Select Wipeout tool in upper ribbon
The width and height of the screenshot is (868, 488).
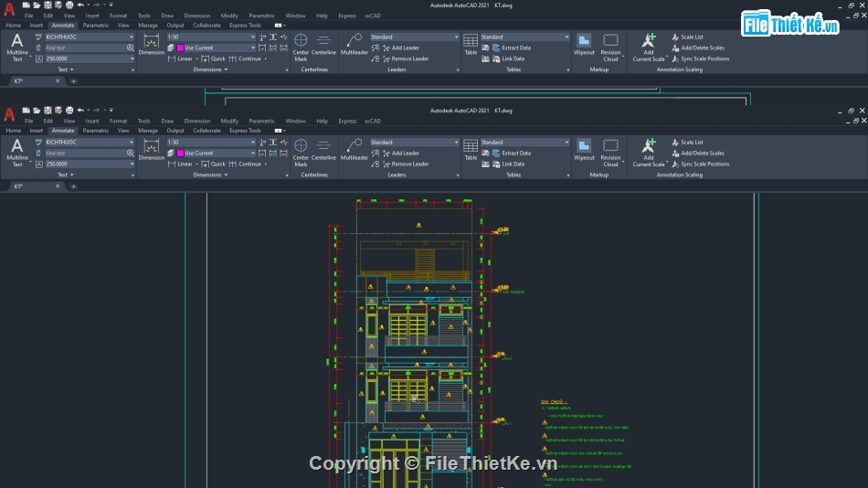tap(584, 44)
